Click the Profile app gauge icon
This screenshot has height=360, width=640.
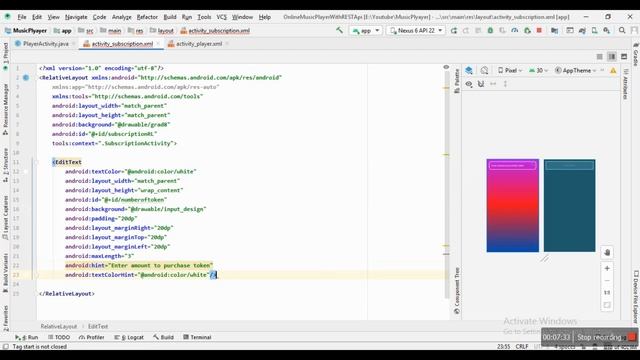coord(515,31)
